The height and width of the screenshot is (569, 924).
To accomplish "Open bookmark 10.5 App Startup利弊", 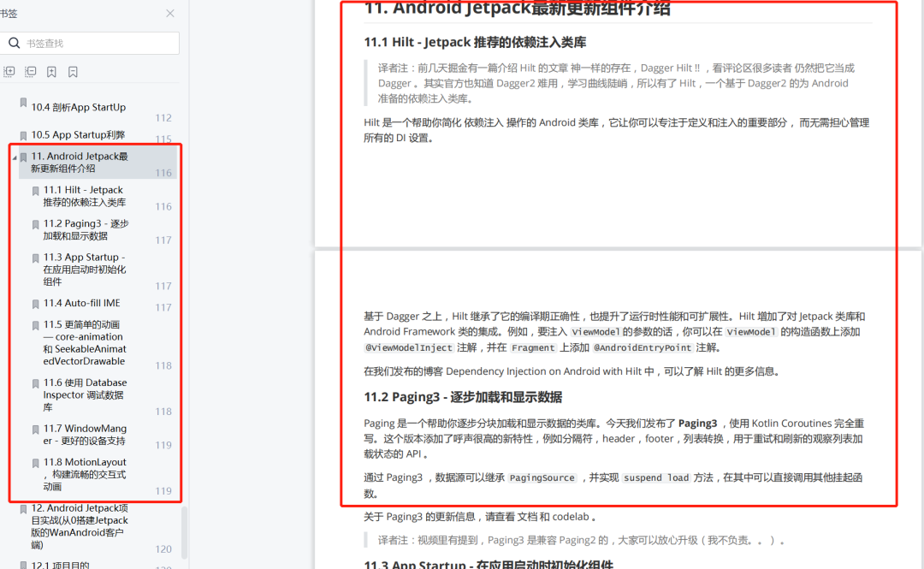I will pyautogui.click(x=78, y=135).
